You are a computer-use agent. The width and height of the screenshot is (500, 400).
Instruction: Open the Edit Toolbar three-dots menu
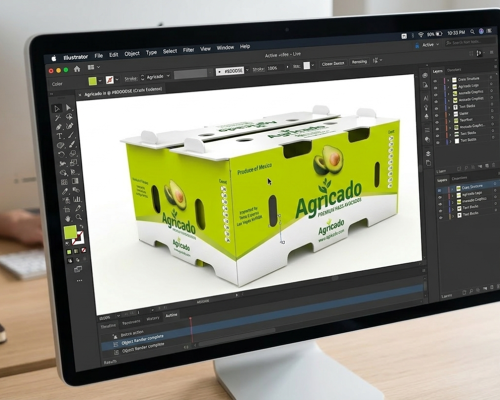80,281
